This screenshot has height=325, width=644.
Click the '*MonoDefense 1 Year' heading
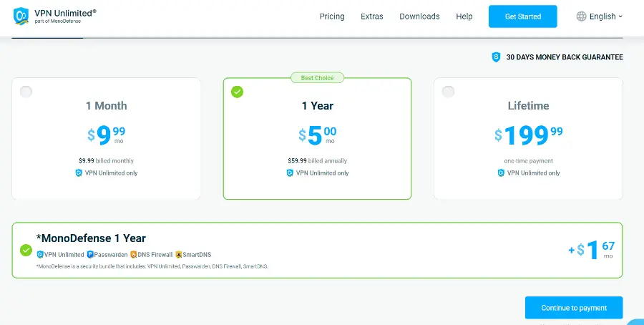click(91, 238)
